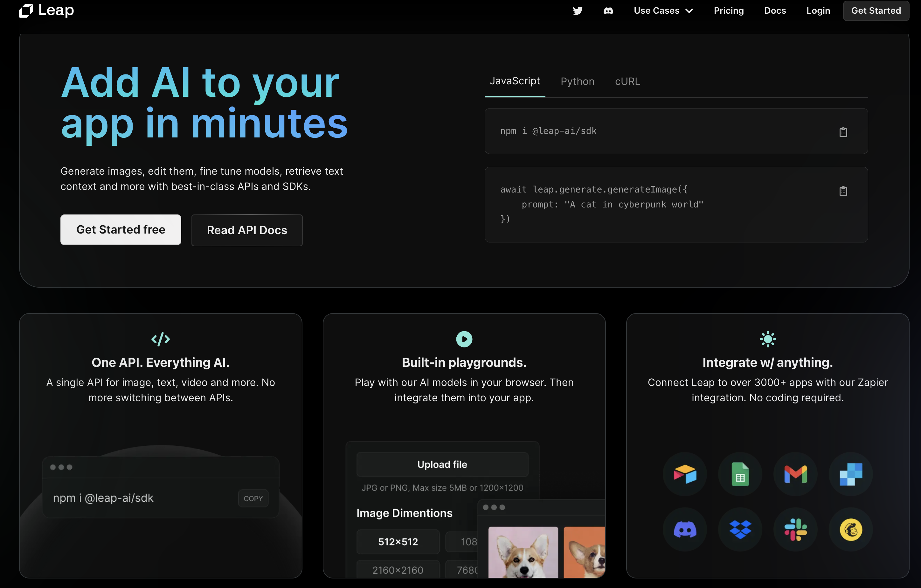Click the Get Started free button

tap(121, 229)
